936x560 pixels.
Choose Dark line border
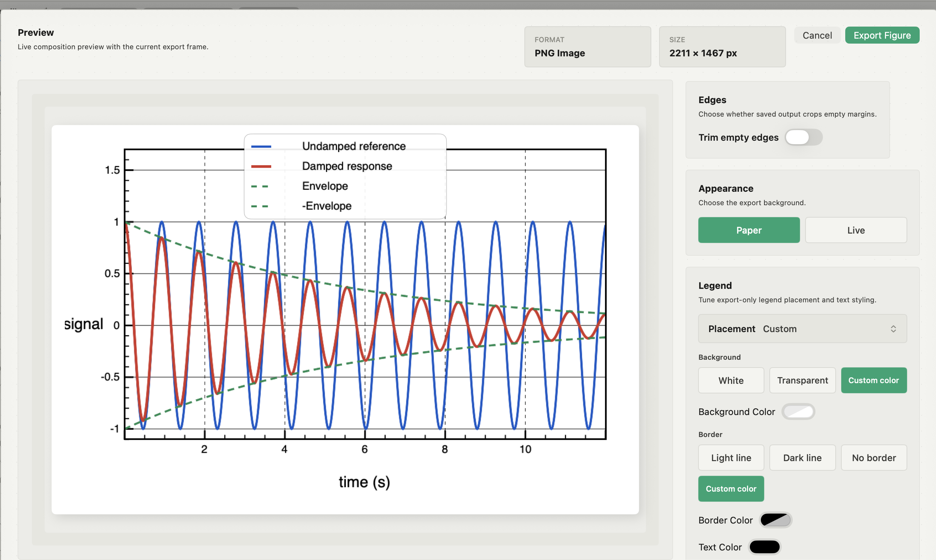(x=802, y=458)
